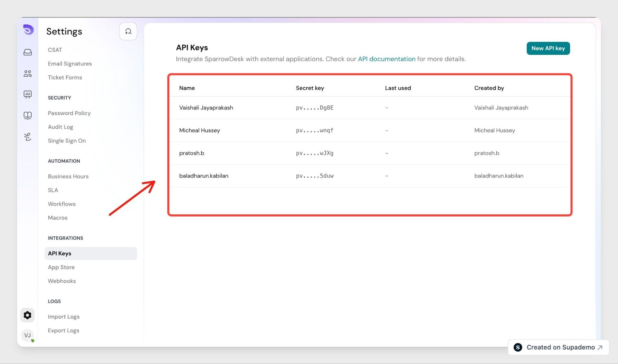Open the Knowledge Base book icon

coord(28,116)
